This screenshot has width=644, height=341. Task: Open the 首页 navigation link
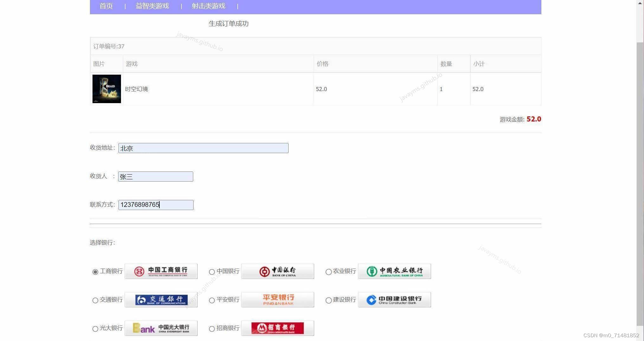point(106,6)
